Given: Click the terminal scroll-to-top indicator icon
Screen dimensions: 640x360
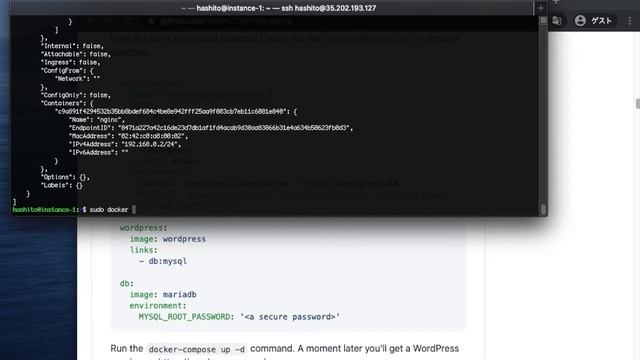Looking at the screenshot, I should point(543,20).
